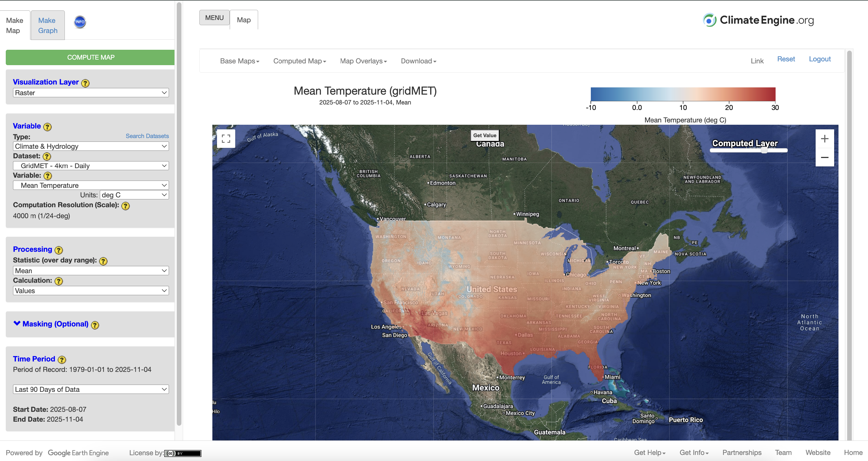Open the Statistic Mean dropdown
Image resolution: width=868 pixels, height=461 pixels.
point(91,271)
